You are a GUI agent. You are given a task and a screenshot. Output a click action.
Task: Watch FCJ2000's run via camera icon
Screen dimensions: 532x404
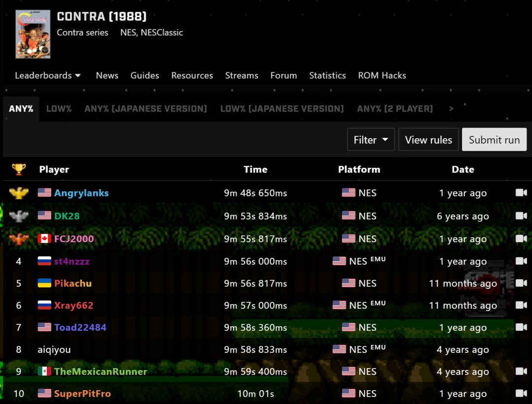point(521,239)
